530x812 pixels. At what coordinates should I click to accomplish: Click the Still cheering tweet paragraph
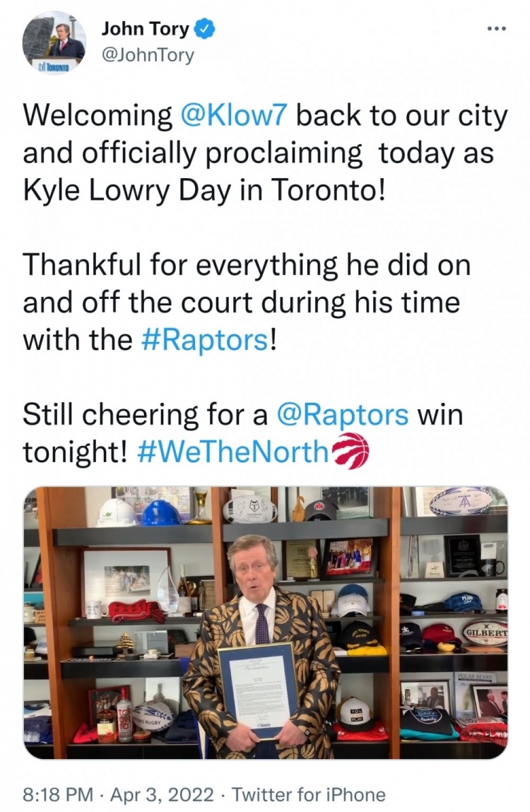click(x=243, y=433)
